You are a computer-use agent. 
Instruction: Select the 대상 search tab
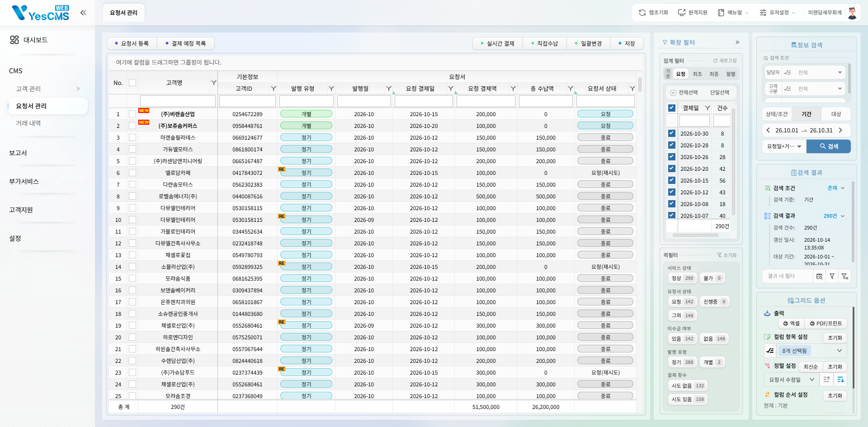click(x=836, y=114)
